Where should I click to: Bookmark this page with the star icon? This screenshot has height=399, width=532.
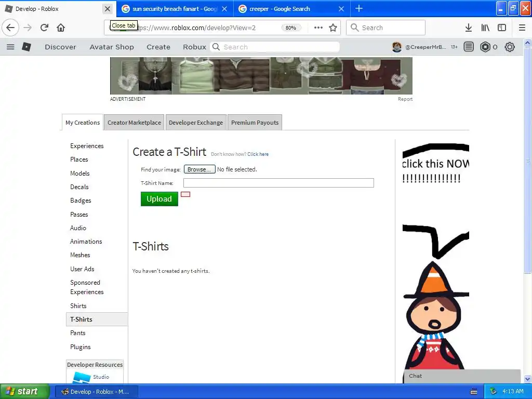point(333,28)
